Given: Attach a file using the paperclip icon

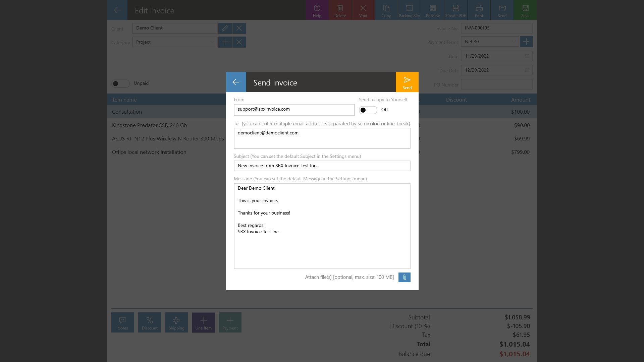Looking at the screenshot, I should tap(404, 277).
